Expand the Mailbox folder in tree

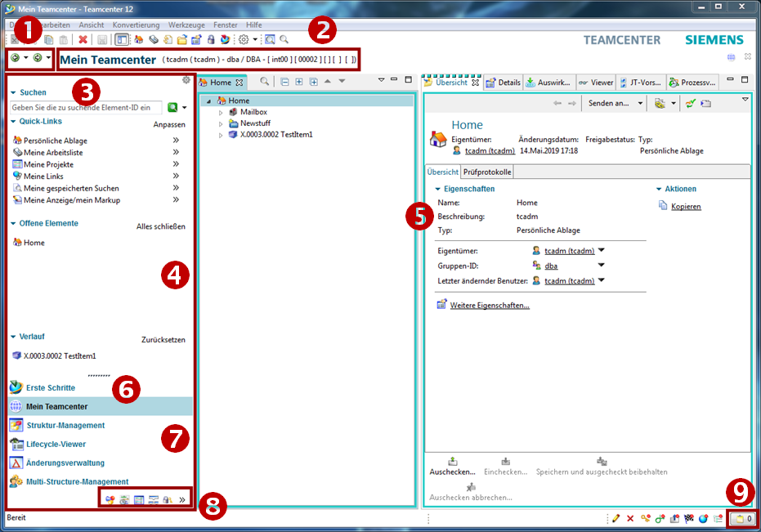tap(221, 112)
